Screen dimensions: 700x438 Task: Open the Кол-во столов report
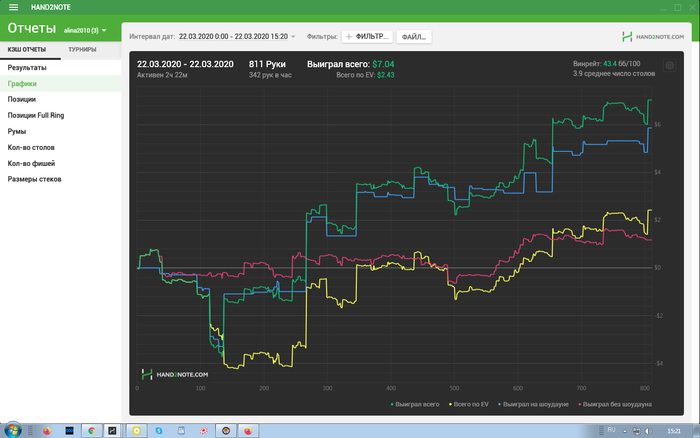pyautogui.click(x=61, y=147)
